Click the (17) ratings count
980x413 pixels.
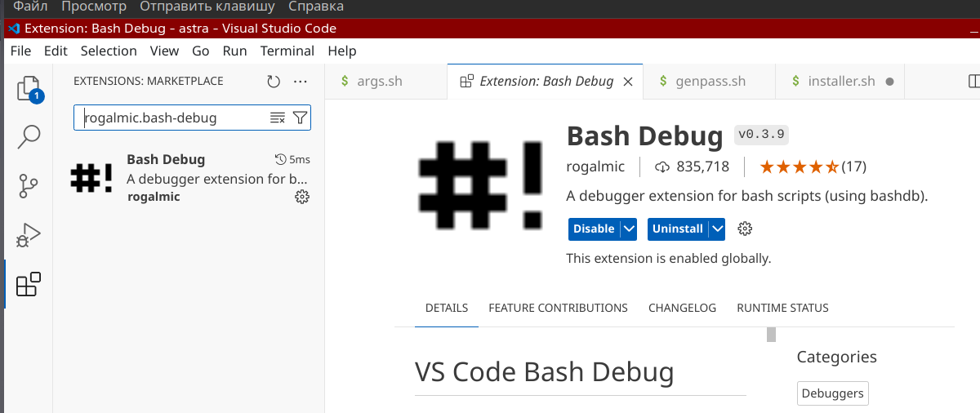[853, 167]
